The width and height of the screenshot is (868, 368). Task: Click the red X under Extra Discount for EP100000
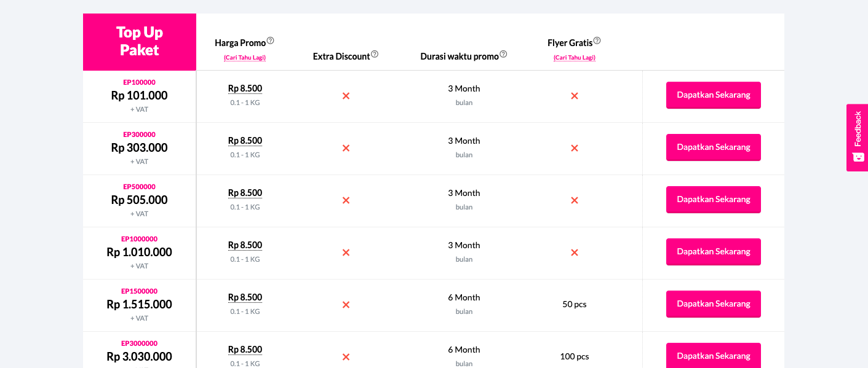click(x=346, y=96)
